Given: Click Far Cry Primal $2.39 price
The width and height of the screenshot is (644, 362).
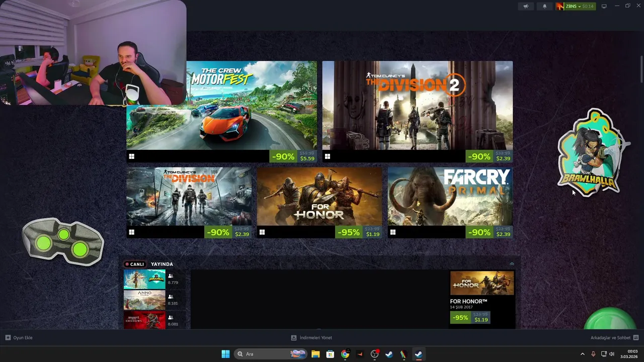Looking at the screenshot, I should (x=503, y=234).
